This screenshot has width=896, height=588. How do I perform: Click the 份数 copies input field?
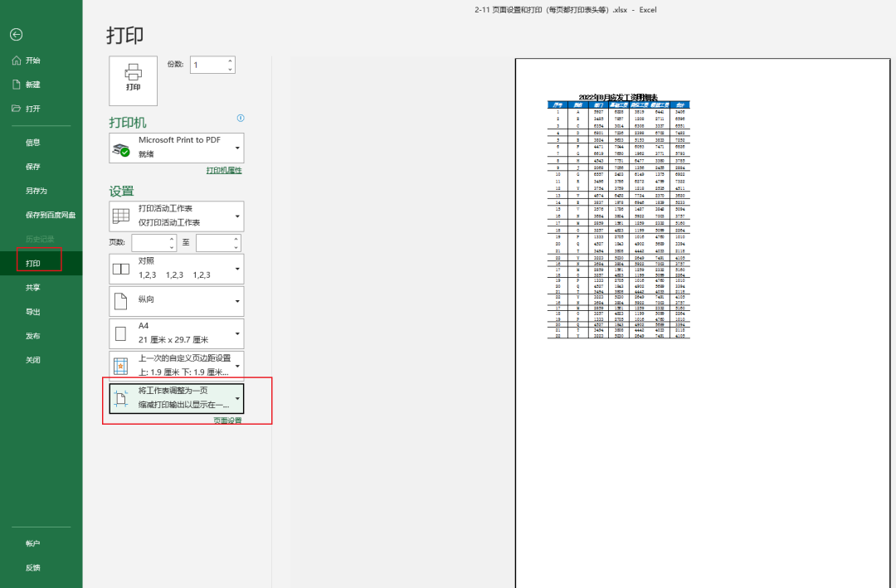click(208, 65)
